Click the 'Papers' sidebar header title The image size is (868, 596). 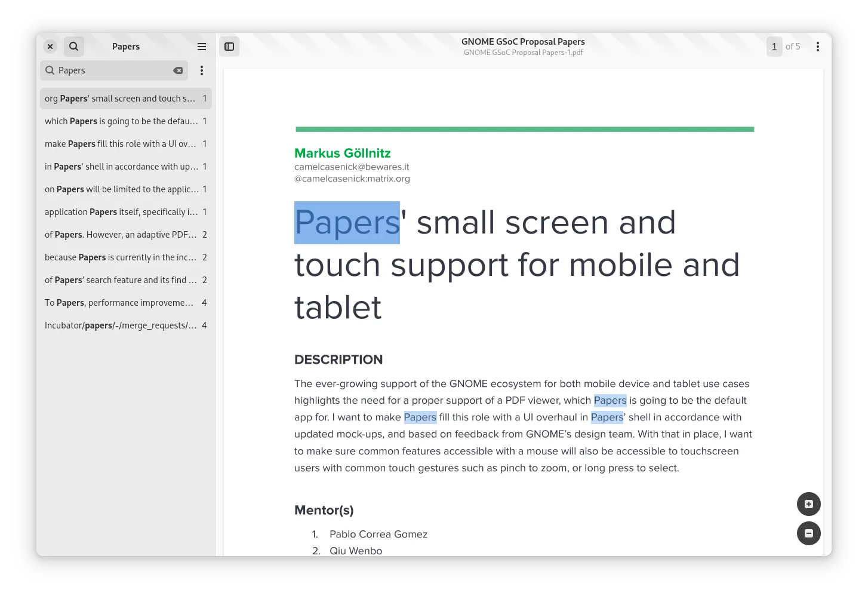[126, 47]
